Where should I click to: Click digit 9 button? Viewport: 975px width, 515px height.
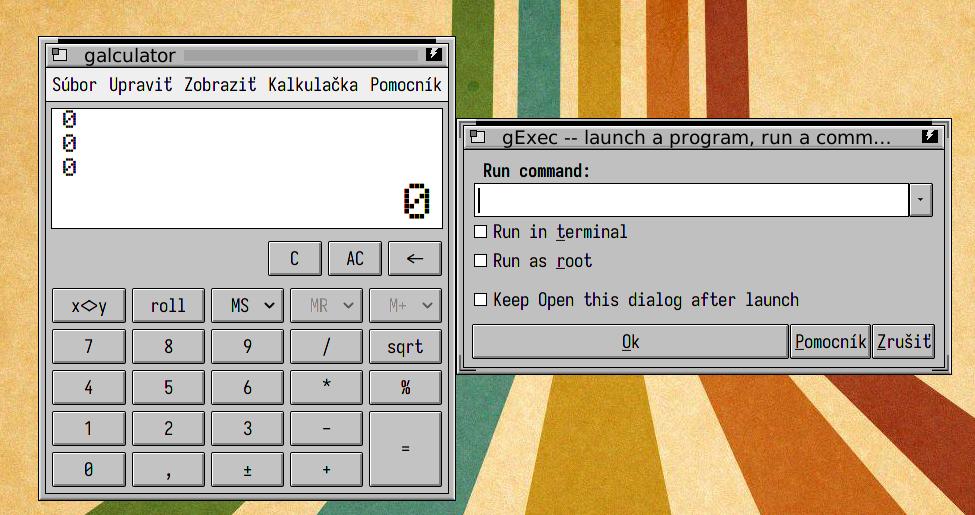[x=247, y=346]
